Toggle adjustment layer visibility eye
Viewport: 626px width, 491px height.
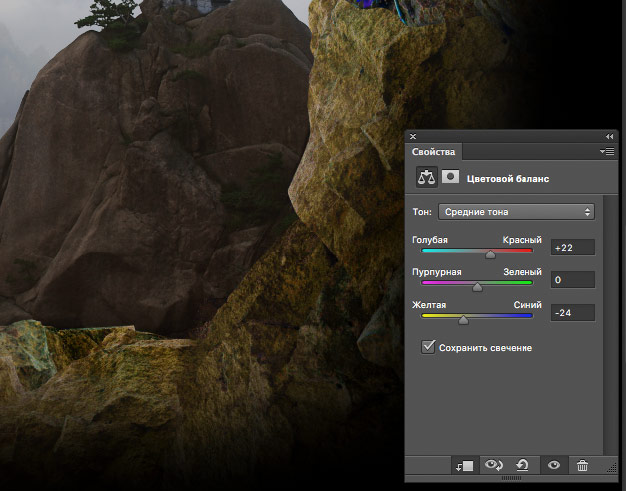click(x=554, y=465)
